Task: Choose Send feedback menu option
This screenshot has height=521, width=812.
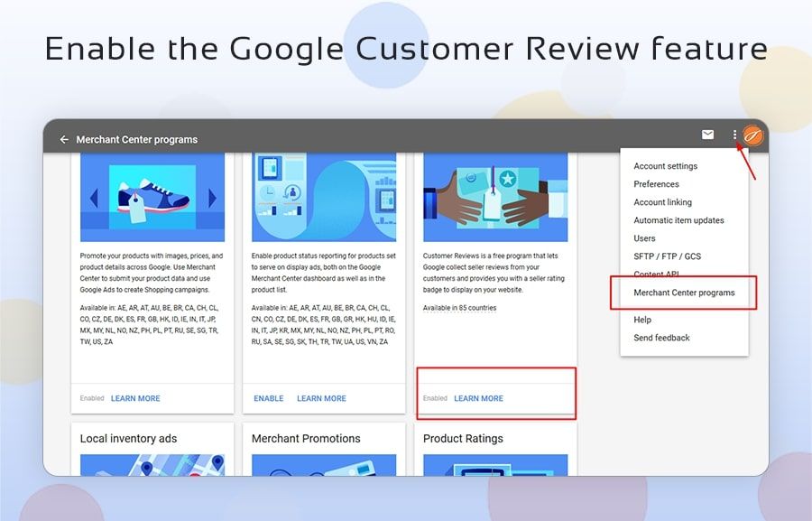Action: point(661,338)
